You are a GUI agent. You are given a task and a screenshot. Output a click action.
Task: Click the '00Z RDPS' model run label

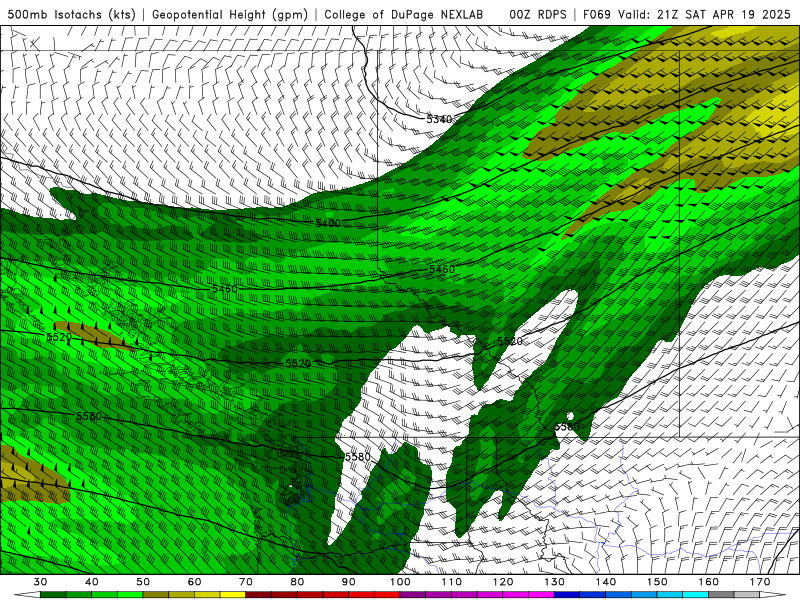click(538, 14)
